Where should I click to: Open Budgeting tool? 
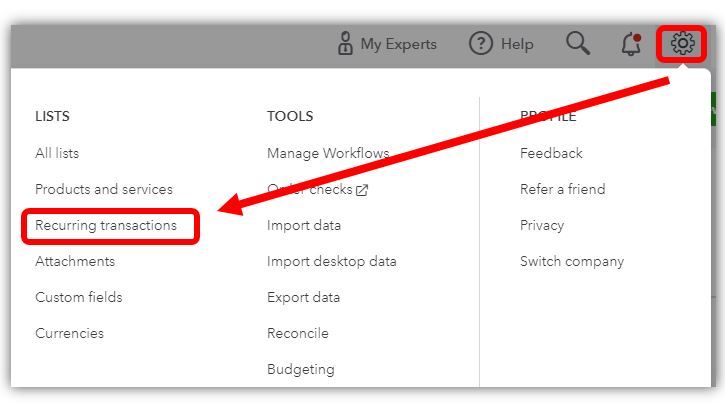tap(301, 369)
